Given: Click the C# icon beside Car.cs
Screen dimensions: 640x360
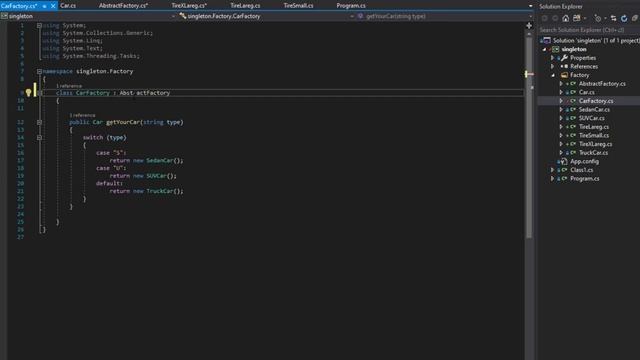Looking at the screenshot, I should 573,92.
